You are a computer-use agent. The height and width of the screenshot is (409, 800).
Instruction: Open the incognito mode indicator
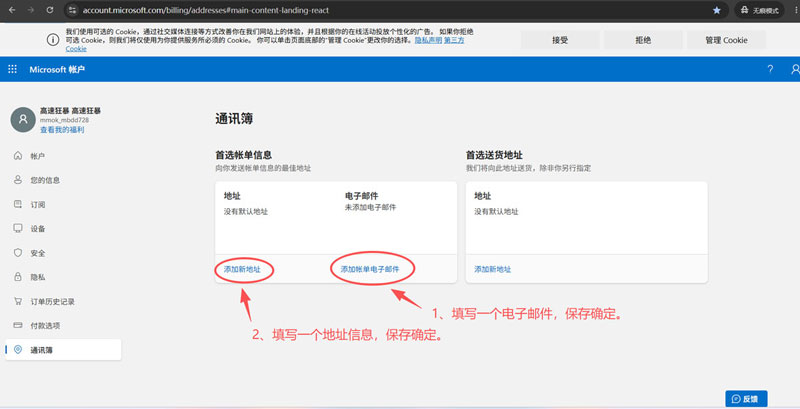760,10
